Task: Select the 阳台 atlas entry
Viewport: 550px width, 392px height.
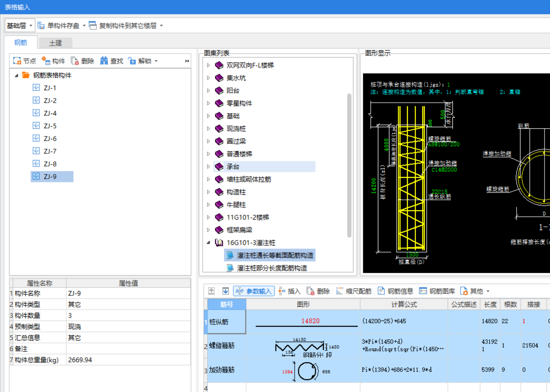Action: 233,90
